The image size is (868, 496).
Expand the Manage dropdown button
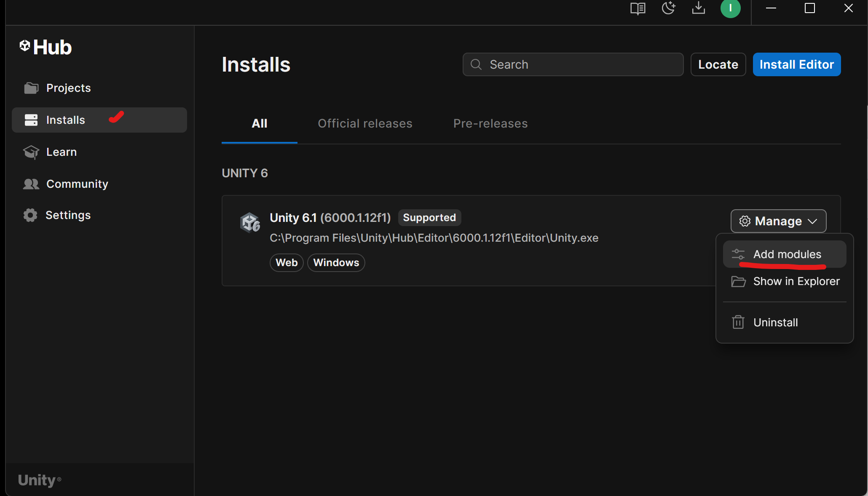coord(778,221)
